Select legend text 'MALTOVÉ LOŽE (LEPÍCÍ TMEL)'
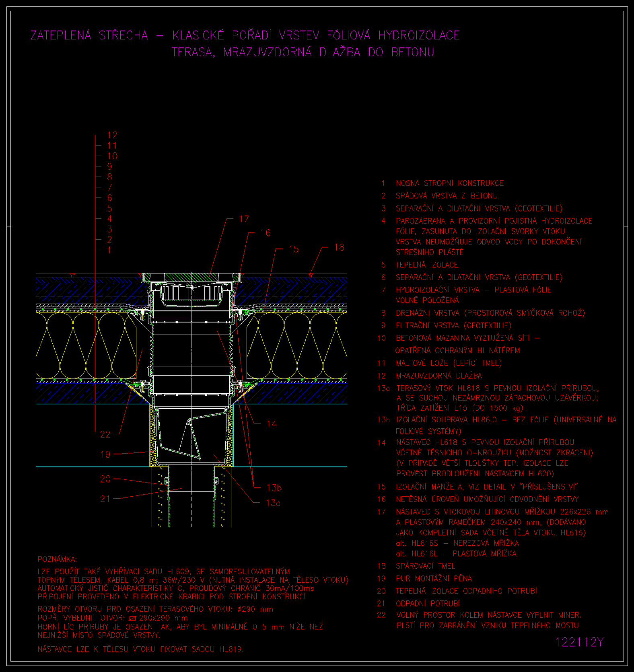The image size is (634, 672). [449, 363]
